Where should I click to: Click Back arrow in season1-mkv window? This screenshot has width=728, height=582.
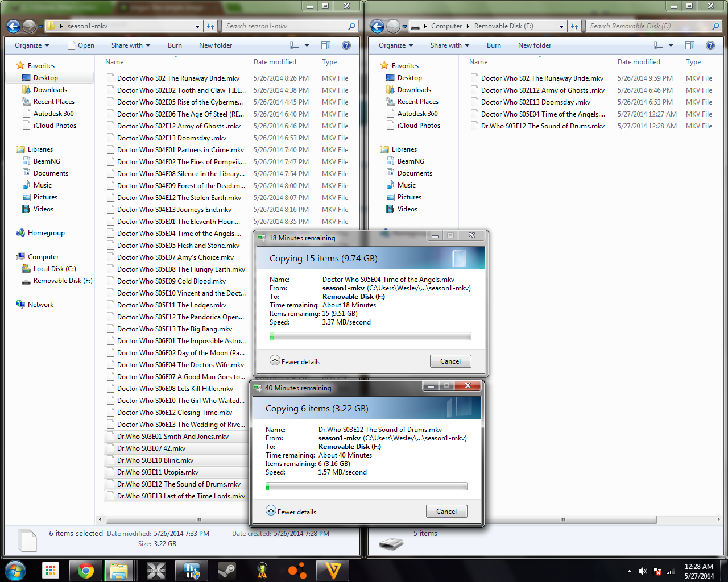13,26
